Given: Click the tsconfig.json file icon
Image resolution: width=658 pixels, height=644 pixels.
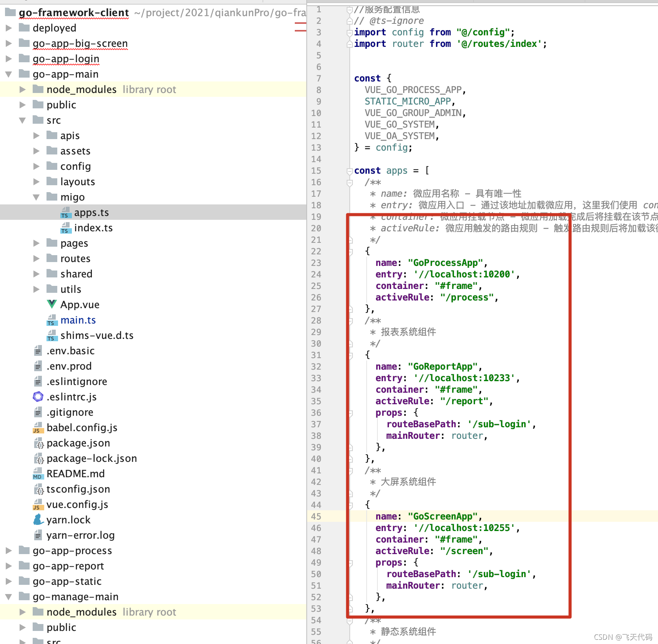Looking at the screenshot, I should click(x=39, y=489).
